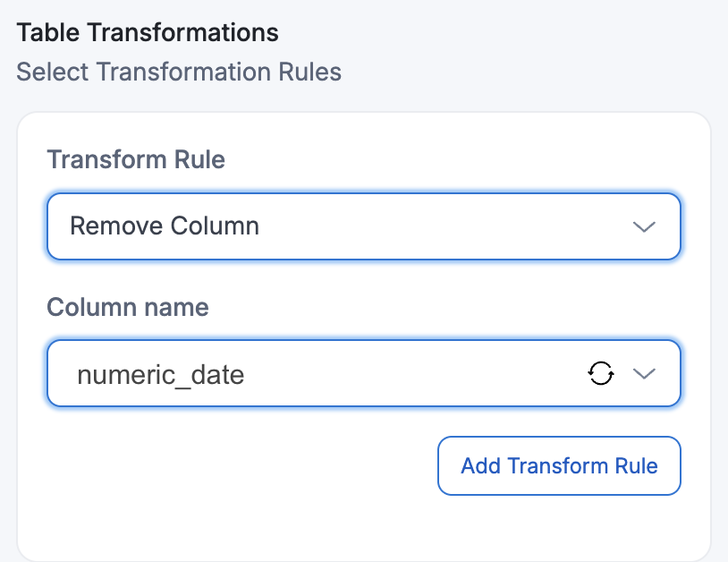
Task: Click the "Table Transformations" heading
Action: (148, 33)
